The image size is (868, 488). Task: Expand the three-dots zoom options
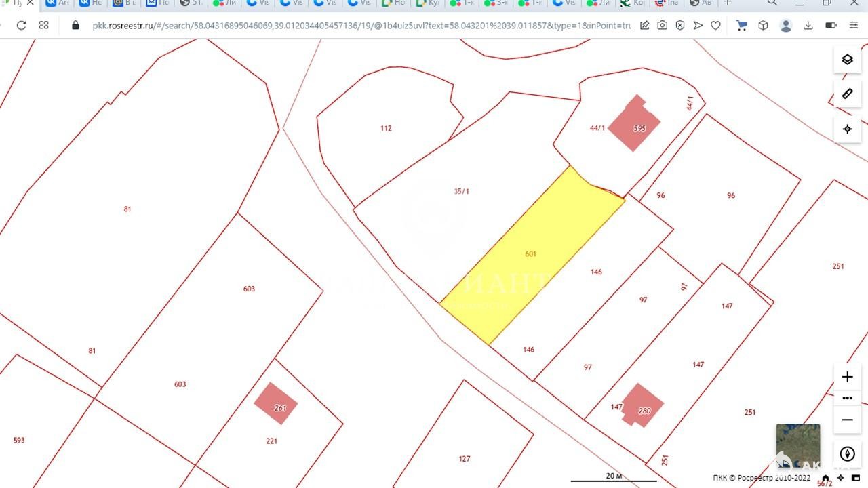click(x=847, y=398)
